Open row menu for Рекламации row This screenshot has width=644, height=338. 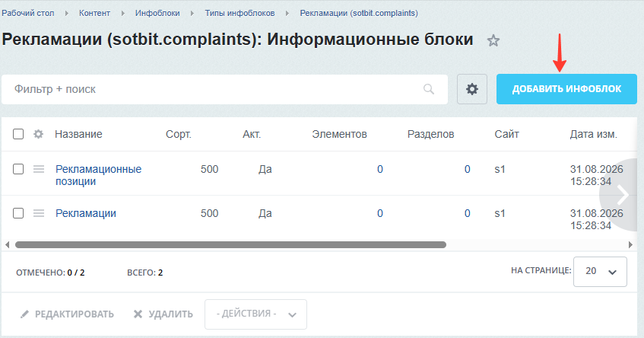coord(39,213)
